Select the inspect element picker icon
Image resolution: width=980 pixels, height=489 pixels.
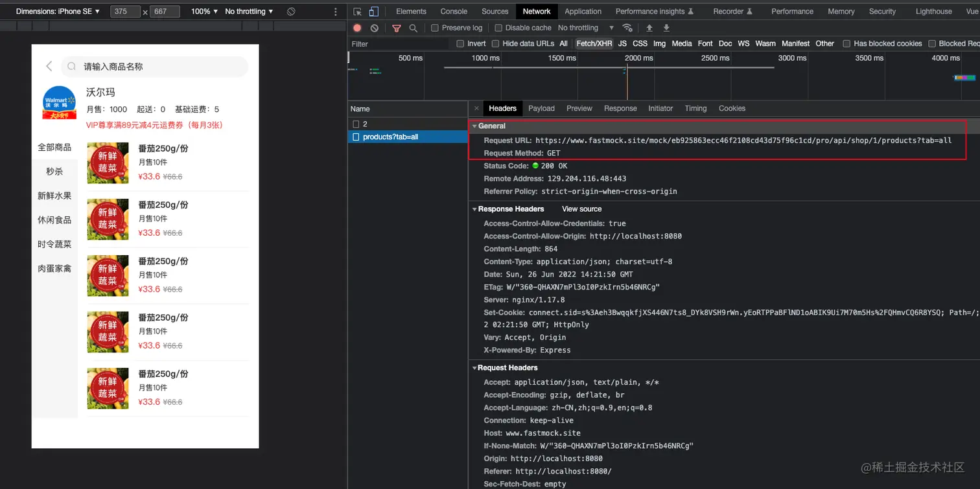pos(357,12)
